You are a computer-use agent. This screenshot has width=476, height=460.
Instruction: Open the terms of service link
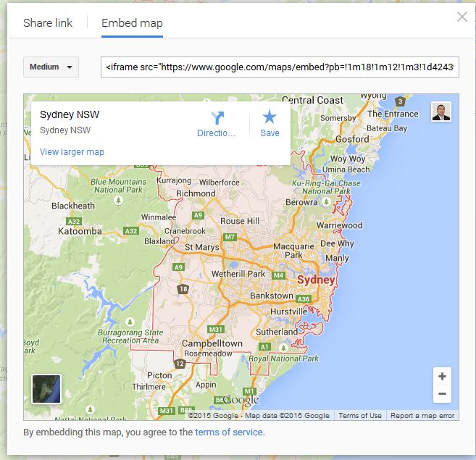229,432
